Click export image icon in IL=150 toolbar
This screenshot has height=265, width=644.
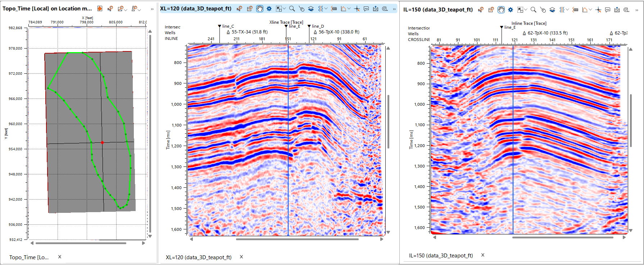(x=617, y=10)
